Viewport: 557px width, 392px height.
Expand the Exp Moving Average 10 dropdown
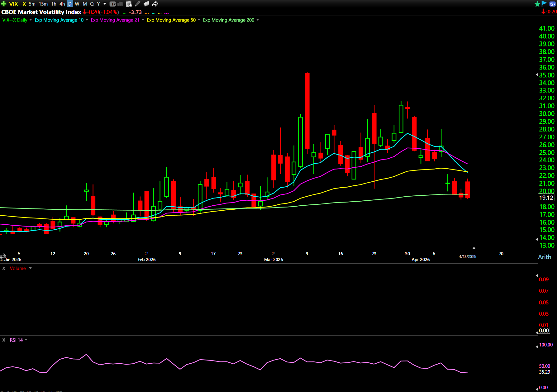pos(87,20)
